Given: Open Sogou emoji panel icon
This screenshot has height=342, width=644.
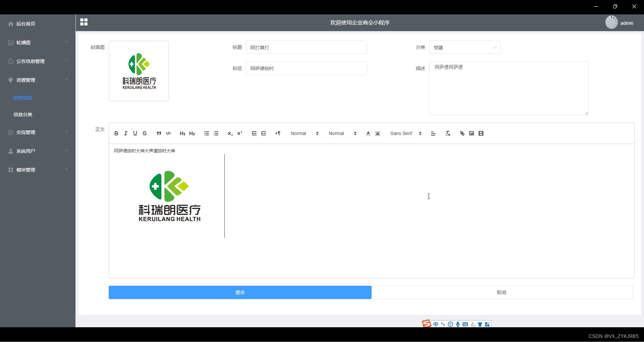Looking at the screenshot, I should pyautogui.click(x=450, y=324).
